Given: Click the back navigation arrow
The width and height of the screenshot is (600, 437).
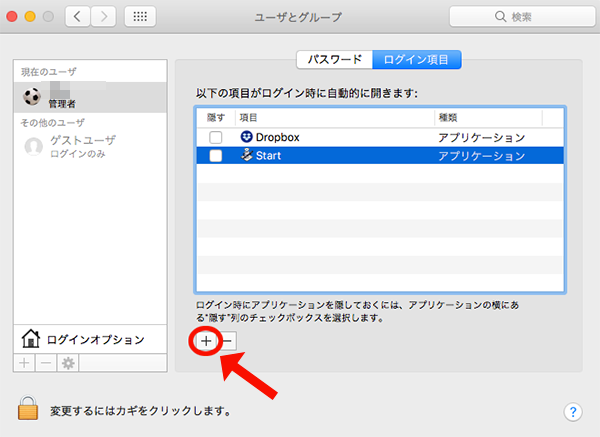Looking at the screenshot, I should (x=78, y=16).
